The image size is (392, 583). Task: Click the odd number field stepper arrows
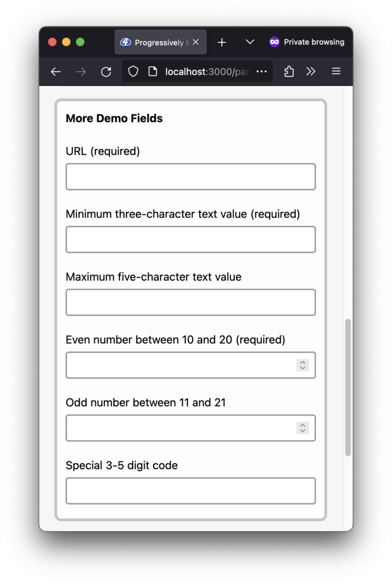303,428
